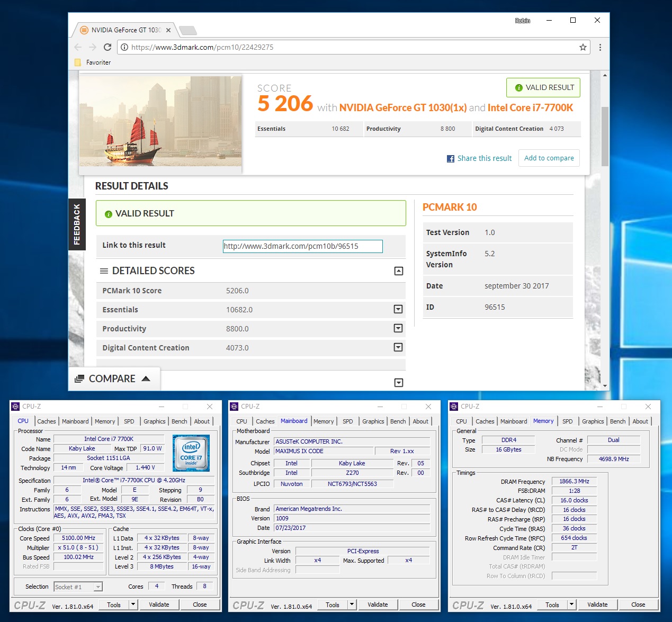Reload the 3dmark page
This screenshot has width=672, height=622.
[107, 47]
